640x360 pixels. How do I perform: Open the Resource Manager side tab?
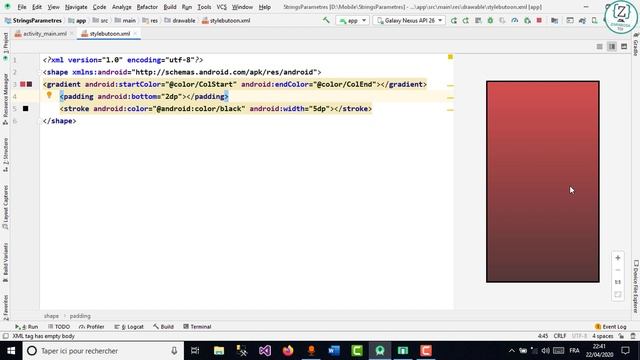coord(5,99)
